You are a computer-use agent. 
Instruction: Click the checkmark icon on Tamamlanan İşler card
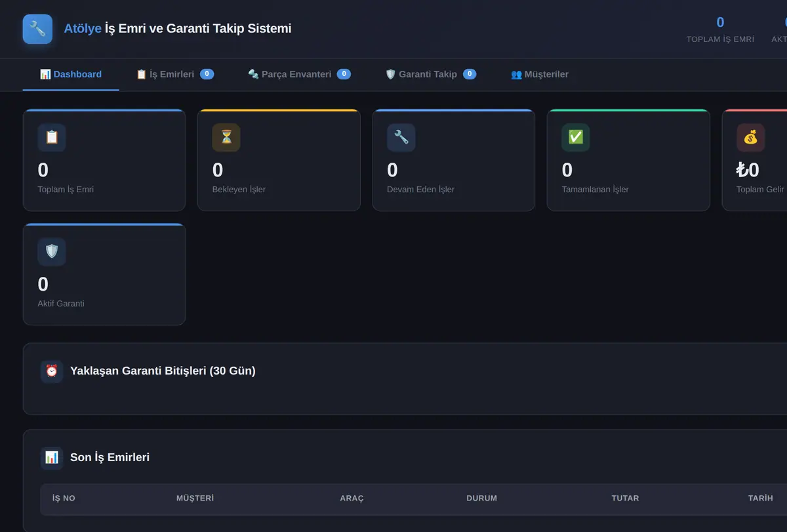(x=576, y=138)
